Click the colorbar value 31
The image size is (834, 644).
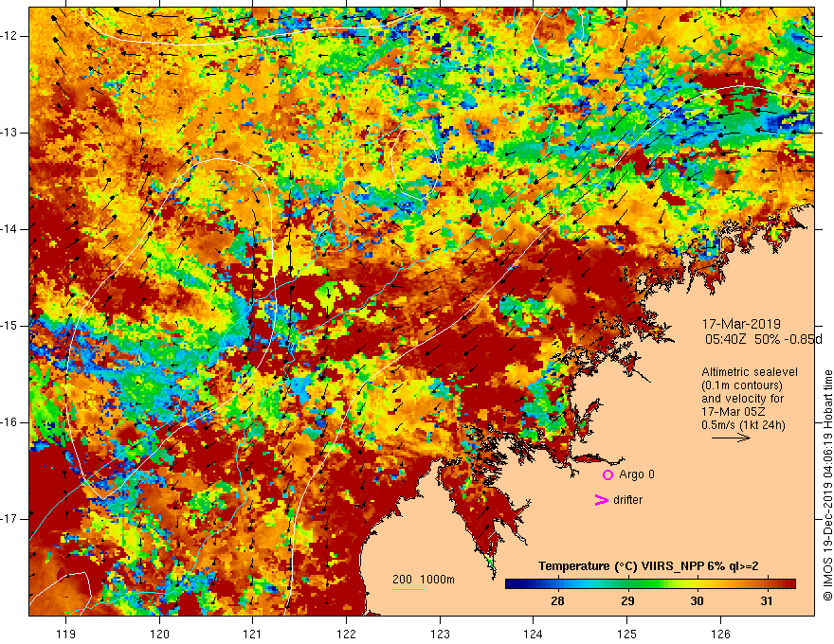(767, 601)
